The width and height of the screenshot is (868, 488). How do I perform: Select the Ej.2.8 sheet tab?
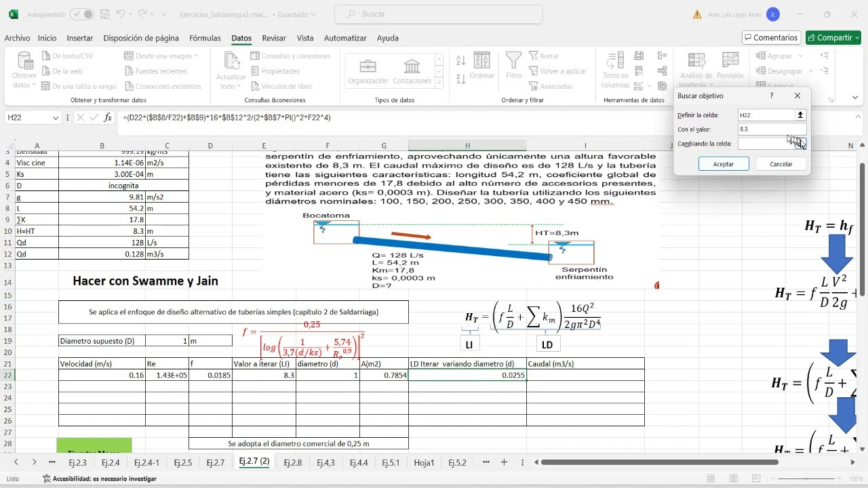pos(292,462)
